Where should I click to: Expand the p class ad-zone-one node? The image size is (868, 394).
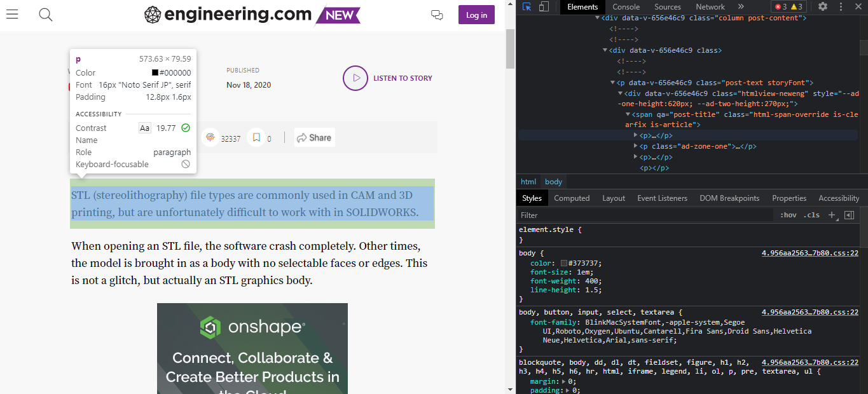coord(636,146)
